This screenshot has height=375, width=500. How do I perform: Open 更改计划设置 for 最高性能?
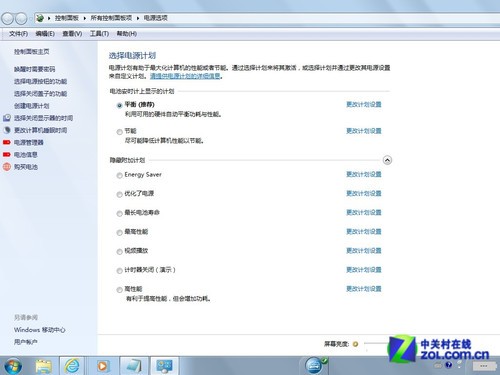coord(364,231)
